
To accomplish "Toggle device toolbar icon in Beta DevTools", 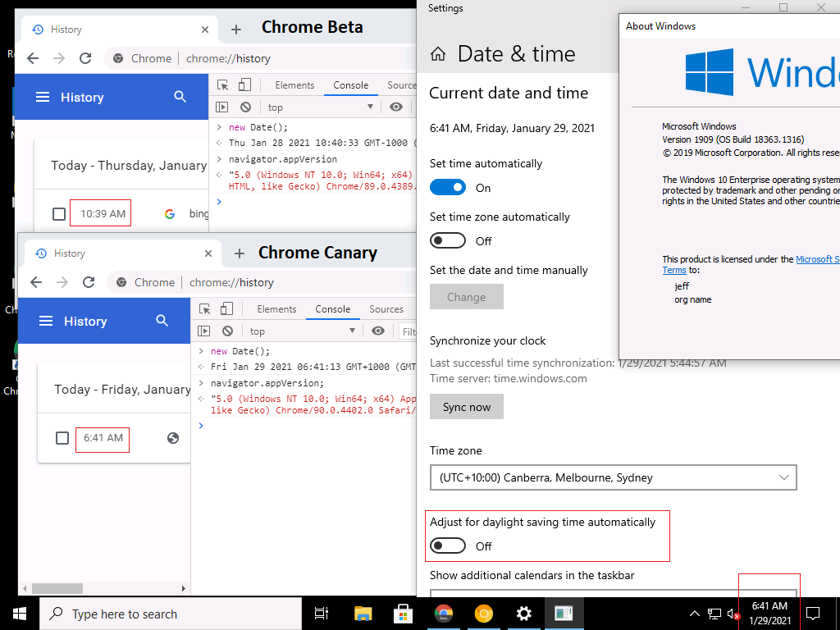I will tap(244, 85).
